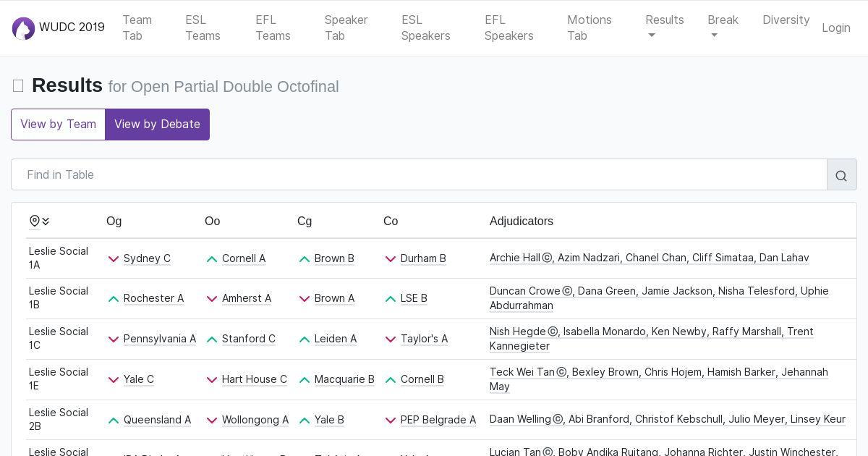The width and height of the screenshot is (868, 456).
Task: Open the Diversity page
Action: tap(786, 20)
